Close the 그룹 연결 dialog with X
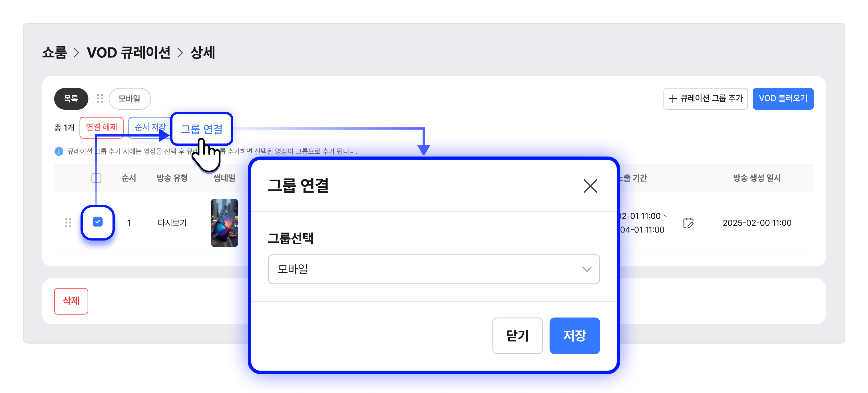The width and height of the screenshot is (868, 393). pos(590,186)
